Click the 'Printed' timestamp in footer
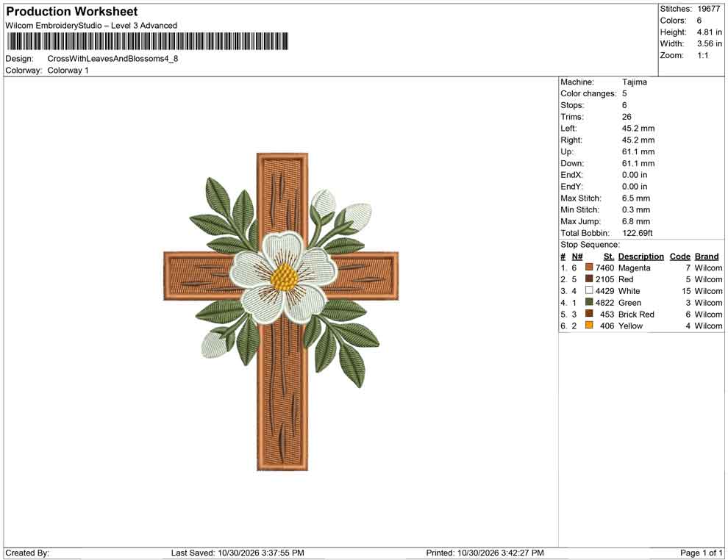 pyautogui.click(x=485, y=553)
